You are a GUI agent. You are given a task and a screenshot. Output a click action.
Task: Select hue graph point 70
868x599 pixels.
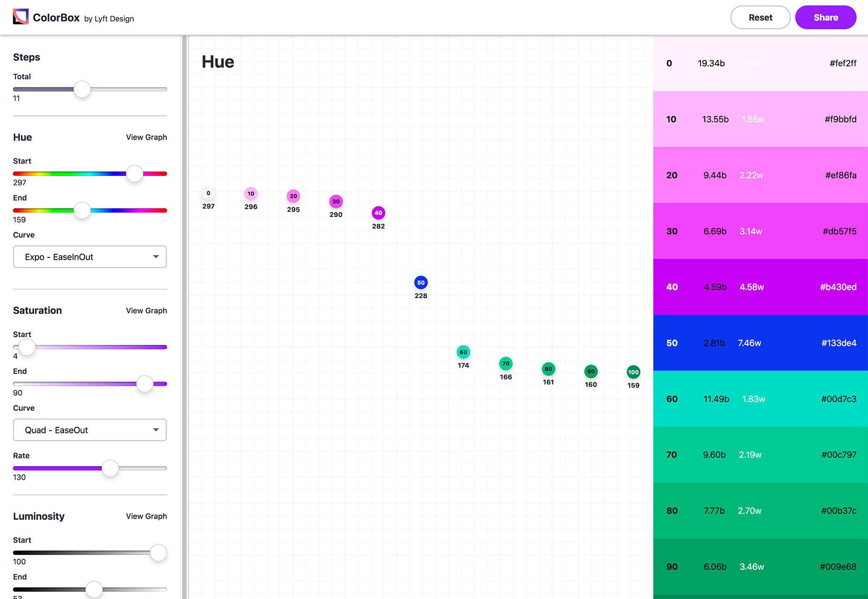[506, 364]
